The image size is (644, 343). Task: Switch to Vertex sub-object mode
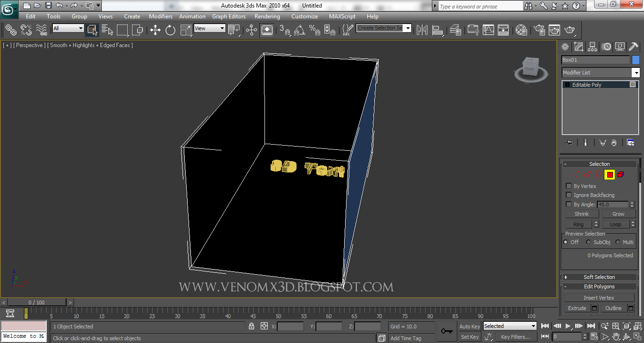coord(575,174)
